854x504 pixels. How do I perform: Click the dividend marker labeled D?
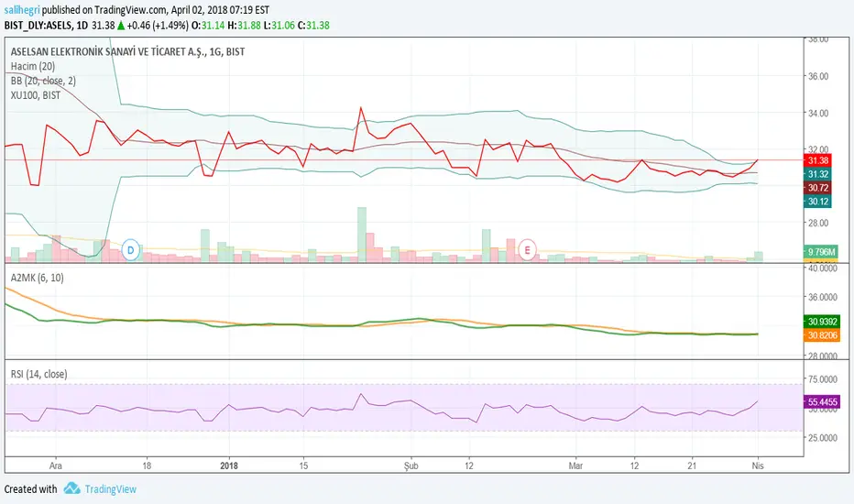[131, 250]
